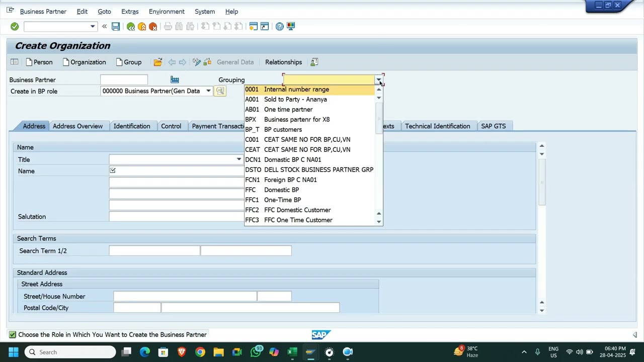Screen dimensions: 644x362
Task: Click the Find binoculars icon
Action: (x=179, y=27)
